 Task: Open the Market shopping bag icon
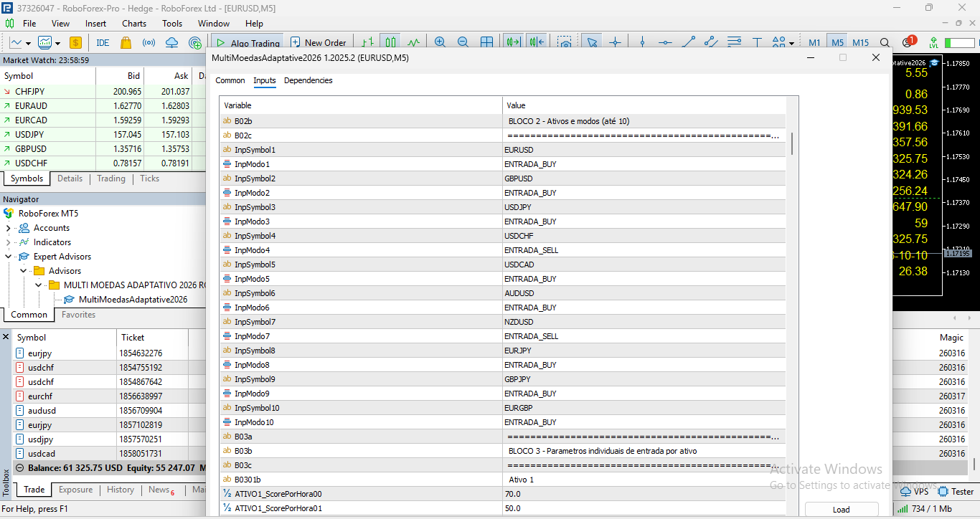pyautogui.click(x=126, y=43)
